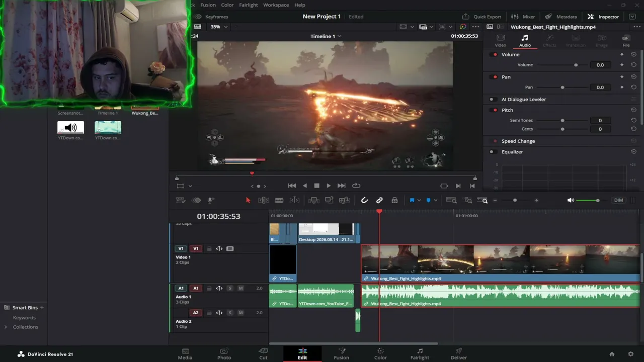Play the timeline in reverse
This screenshot has width=644, height=362.
coord(304,186)
